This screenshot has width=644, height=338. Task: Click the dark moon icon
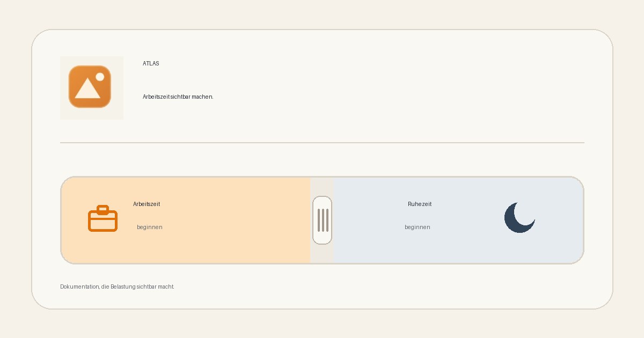click(x=519, y=218)
